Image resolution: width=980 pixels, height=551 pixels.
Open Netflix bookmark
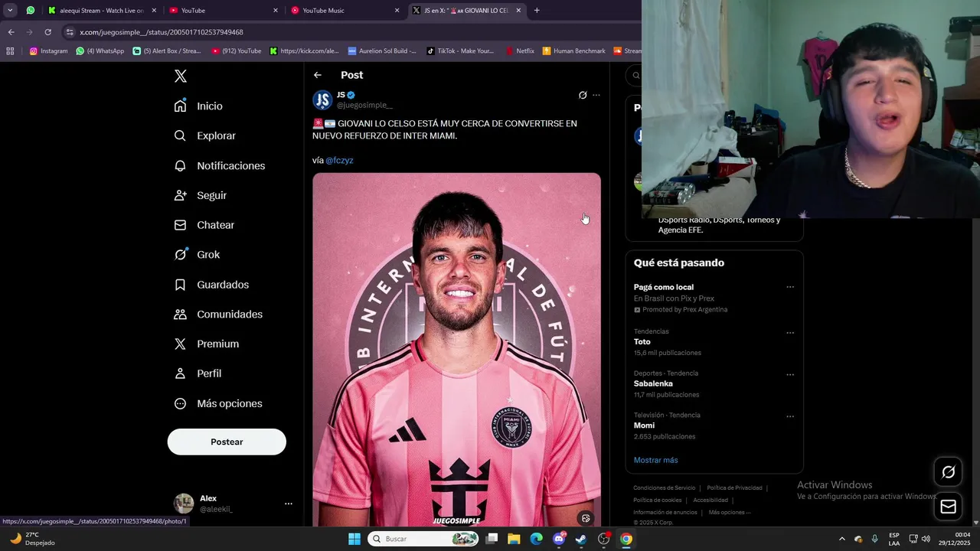520,51
